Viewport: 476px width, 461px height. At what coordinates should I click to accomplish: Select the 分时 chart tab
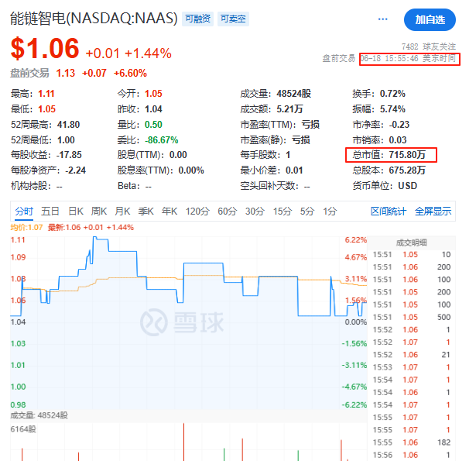(x=24, y=211)
